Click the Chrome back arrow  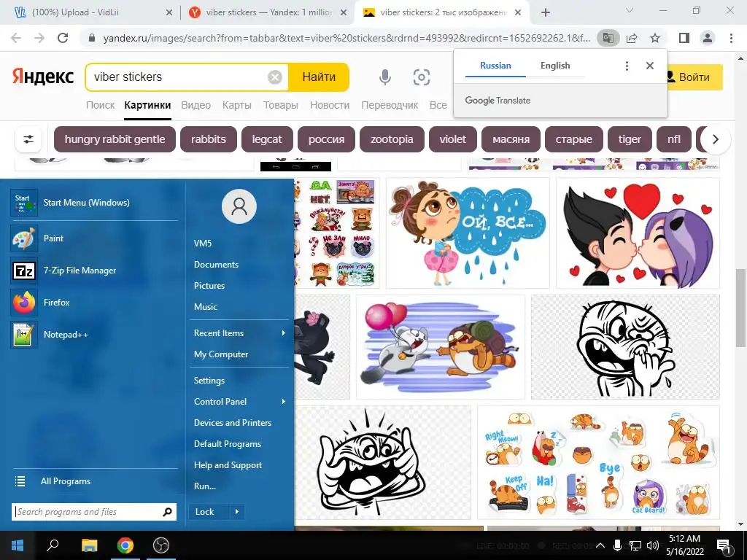16,38
